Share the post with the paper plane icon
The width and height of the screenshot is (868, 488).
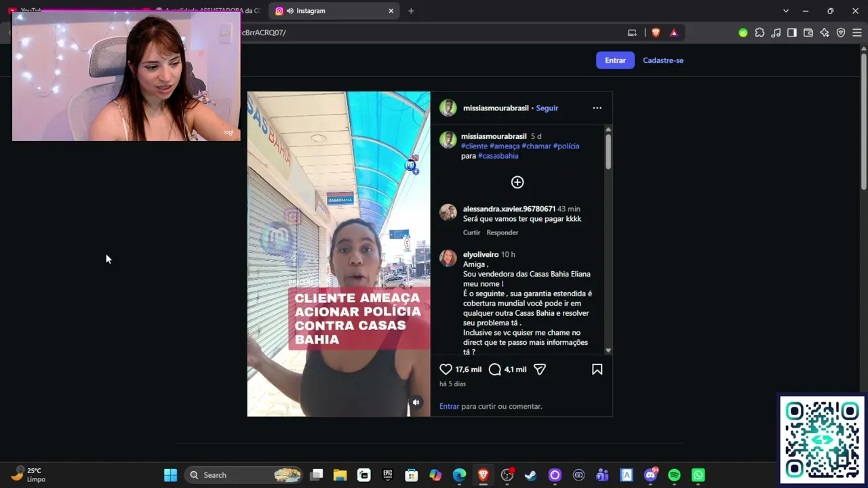tap(540, 369)
